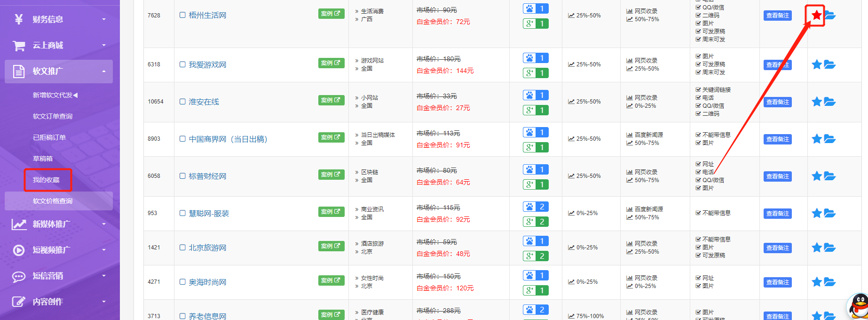868x320 pixels.
Task: Check the box beside 北京旅游网
Action: [x=182, y=248]
